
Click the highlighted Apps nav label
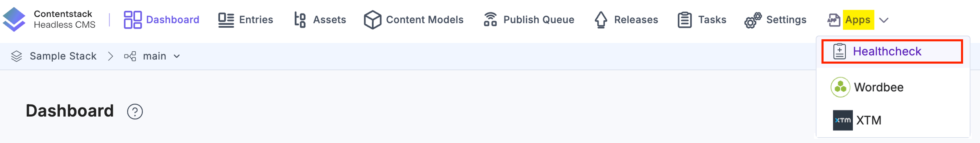coord(858,20)
